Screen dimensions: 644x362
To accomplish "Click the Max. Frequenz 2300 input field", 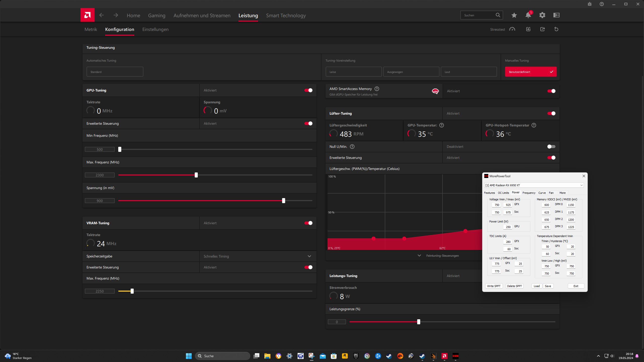I will tap(100, 175).
